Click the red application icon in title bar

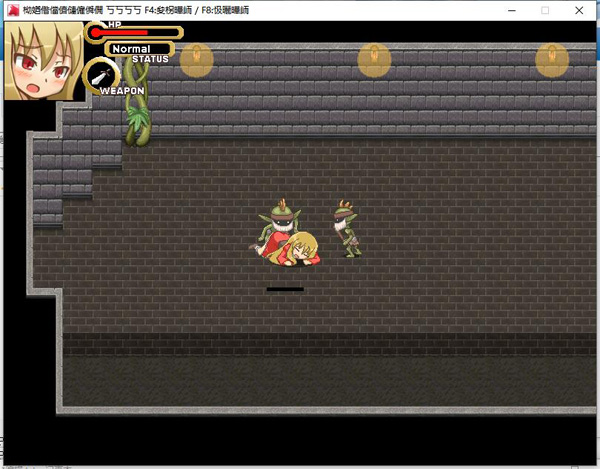(13, 10)
